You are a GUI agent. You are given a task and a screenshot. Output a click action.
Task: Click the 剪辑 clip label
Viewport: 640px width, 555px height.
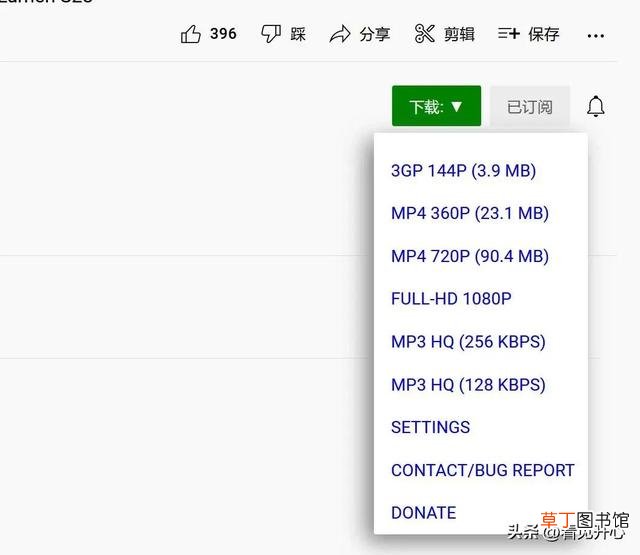[x=459, y=34]
